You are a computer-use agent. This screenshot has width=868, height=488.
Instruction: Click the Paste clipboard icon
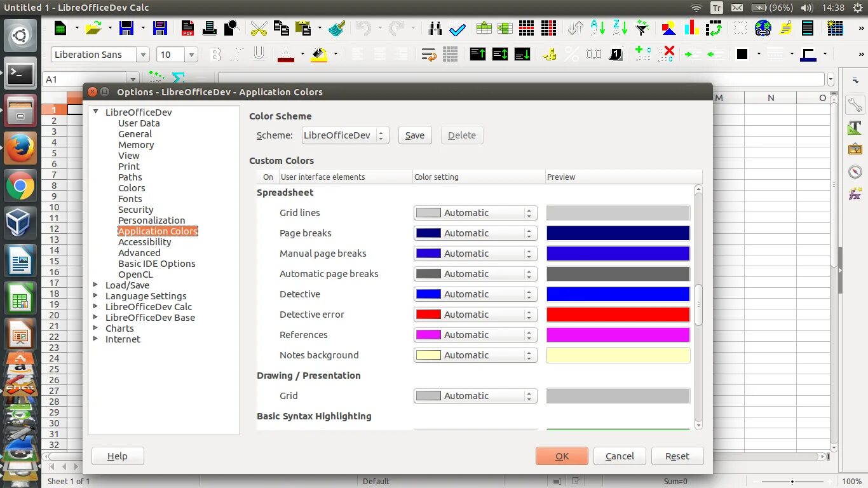click(x=303, y=28)
